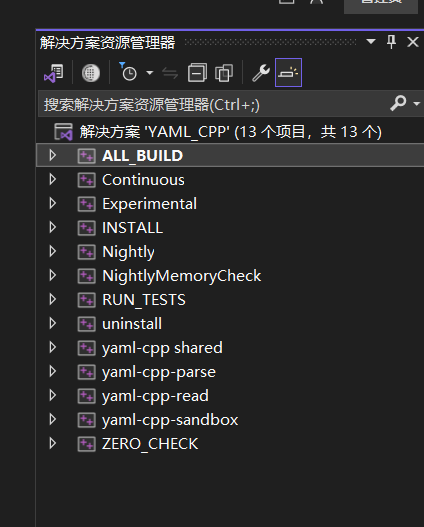Click the globe-shaped toolbar icon

91,73
